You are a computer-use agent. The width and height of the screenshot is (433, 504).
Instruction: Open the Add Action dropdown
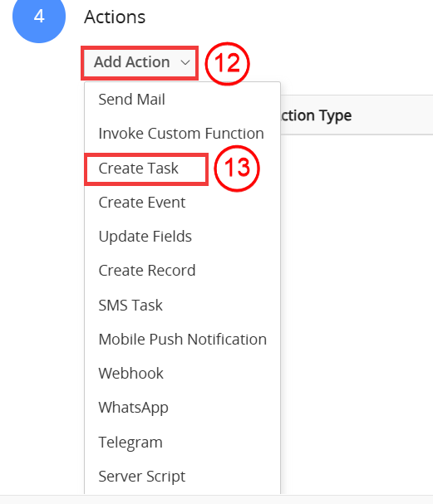[140, 62]
